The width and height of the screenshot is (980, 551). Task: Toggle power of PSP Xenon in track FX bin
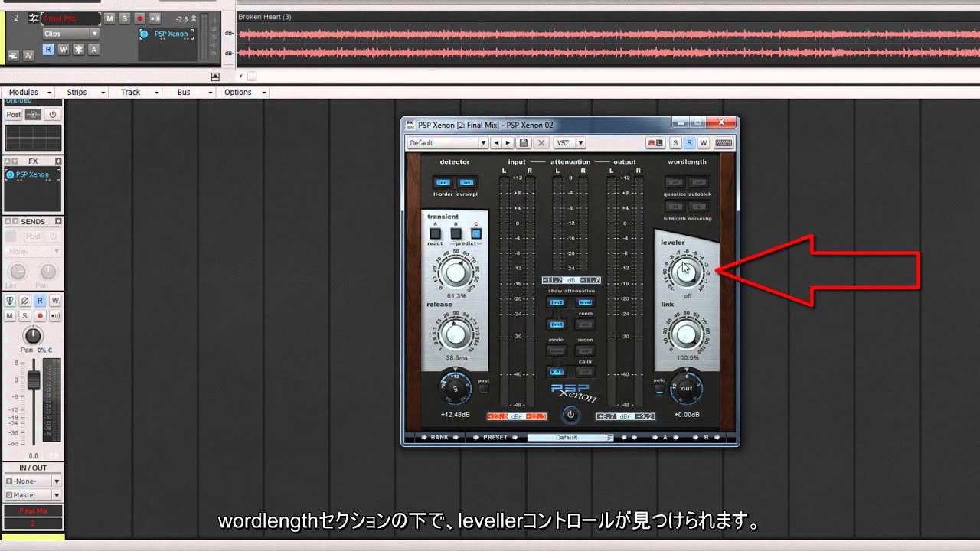tap(144, 34)
